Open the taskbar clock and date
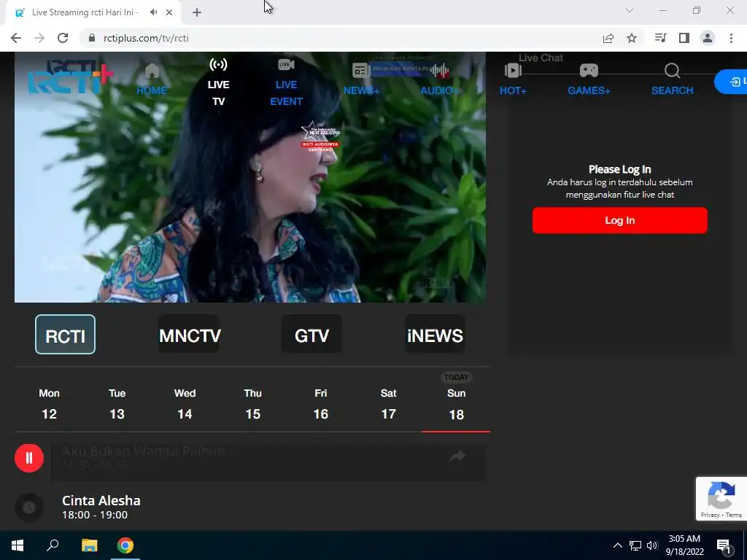This screenshot has width=747, height=560. (684, 545)
